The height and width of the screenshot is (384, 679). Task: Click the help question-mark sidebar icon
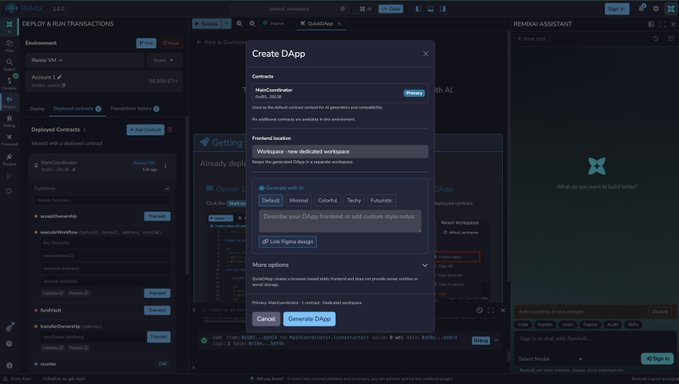(x=9, y=344)
